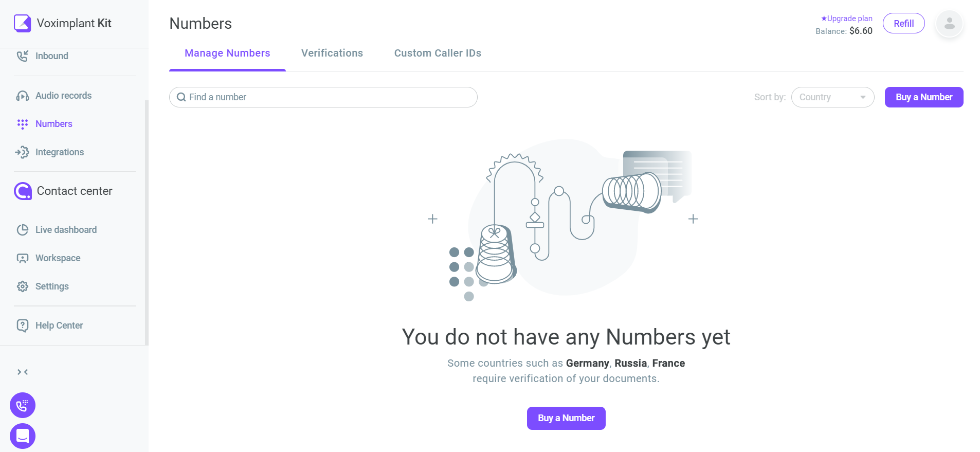Click the sidebar vertical scrollbar
The image size is (980, 452).
click(147, 223)
